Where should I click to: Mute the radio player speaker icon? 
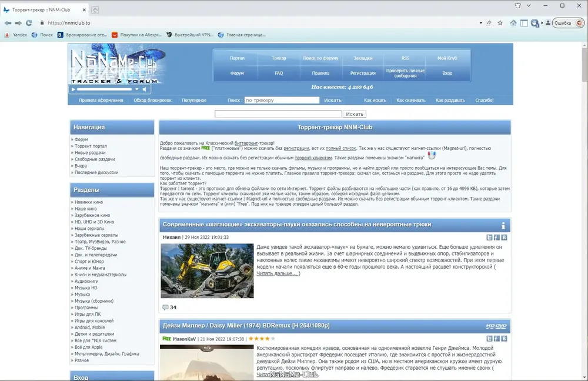(x=143, y=89)
